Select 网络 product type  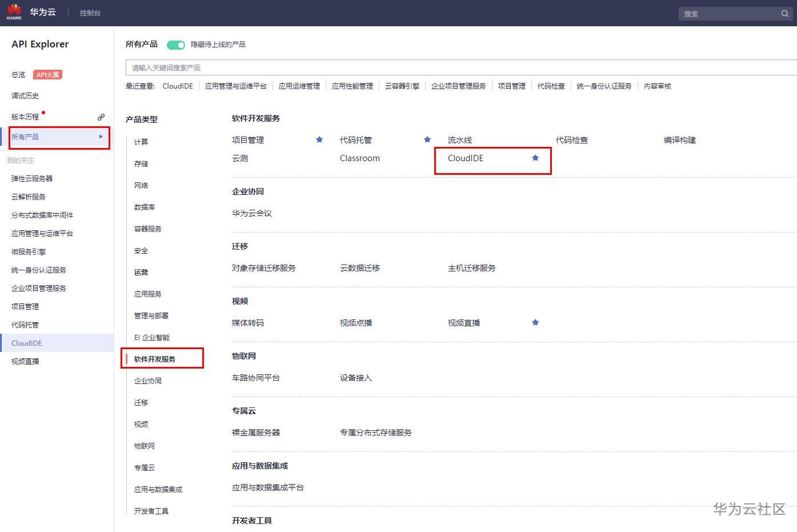pos(141,186)
